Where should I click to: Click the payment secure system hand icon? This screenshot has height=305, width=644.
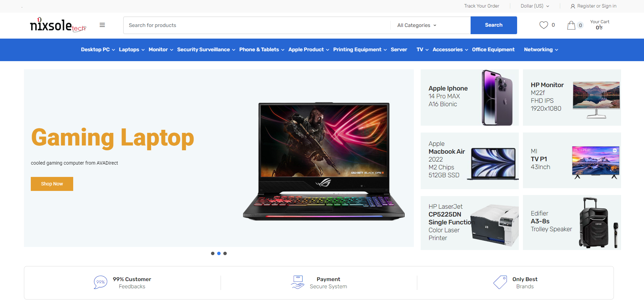tap(298, 282)
